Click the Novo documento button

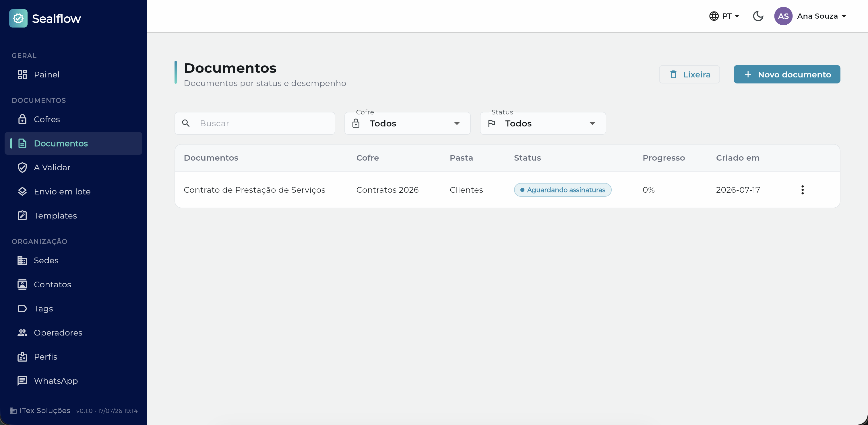(x=787, y=75)
